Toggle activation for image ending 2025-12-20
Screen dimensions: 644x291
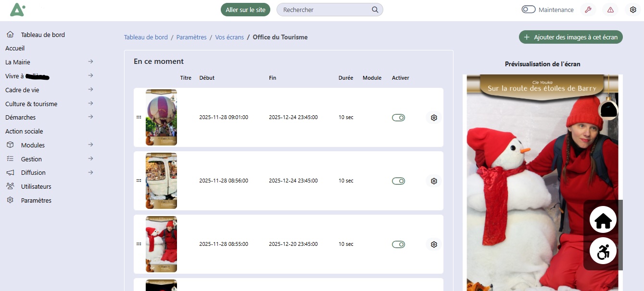coord(398,244)
